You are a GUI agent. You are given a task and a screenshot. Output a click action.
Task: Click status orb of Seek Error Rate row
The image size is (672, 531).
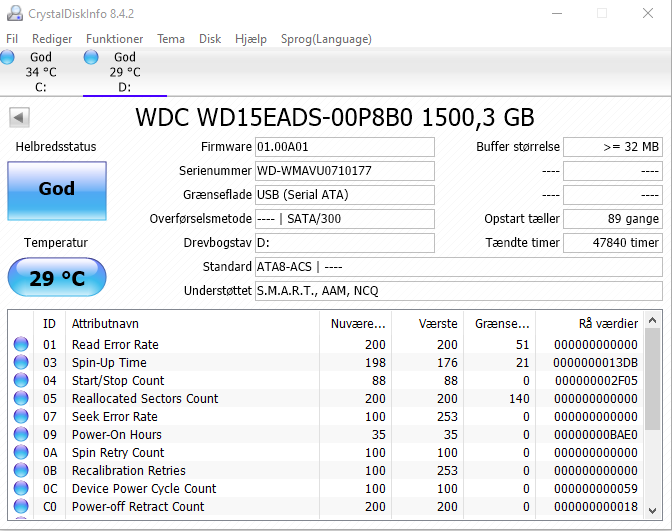pyautogui.click(x=21, y=416)
